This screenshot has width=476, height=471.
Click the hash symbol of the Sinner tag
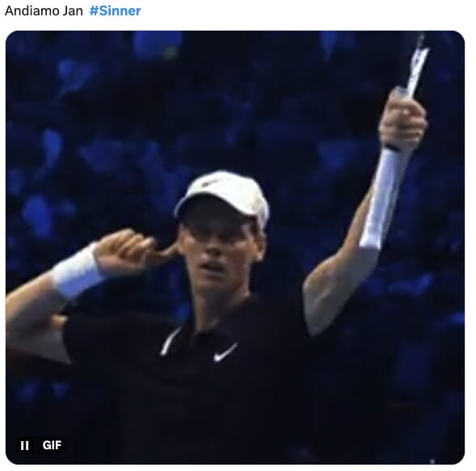[94, 11]
